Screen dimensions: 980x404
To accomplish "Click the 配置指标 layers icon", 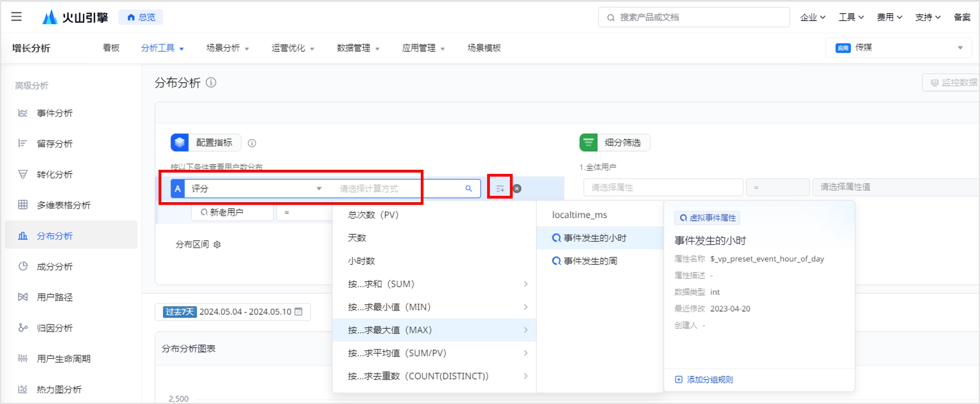I will 180,143.
